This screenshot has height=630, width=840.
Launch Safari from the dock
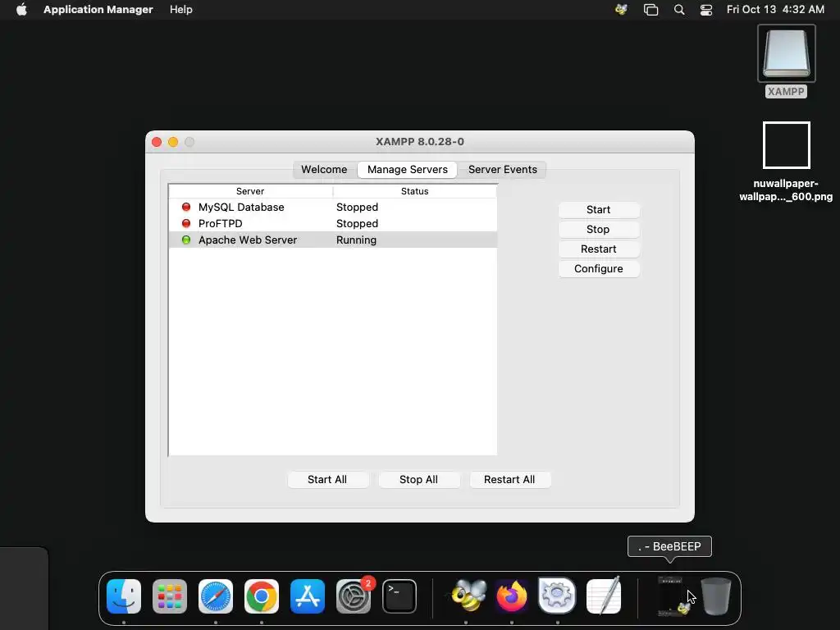216,596
